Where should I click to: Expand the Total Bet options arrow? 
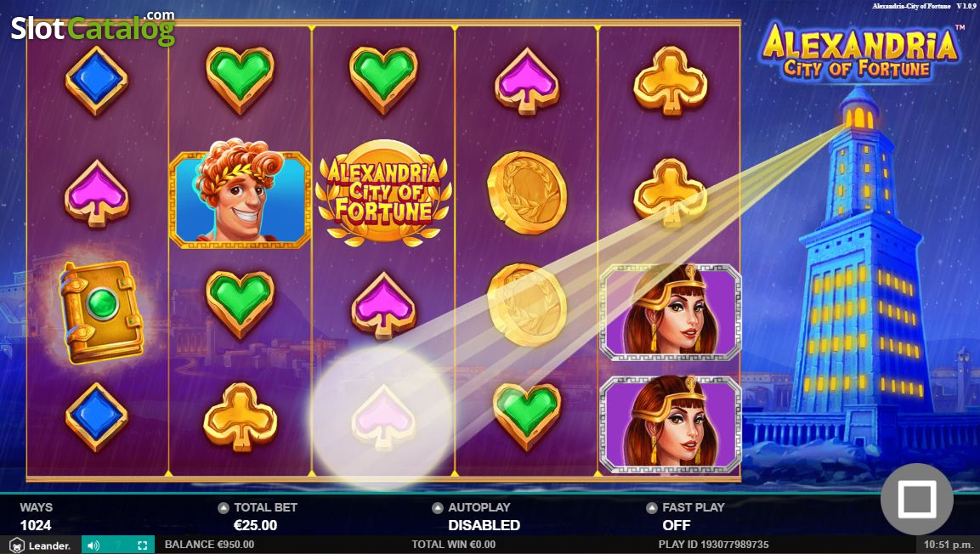pyautogui.click(x=224, y=508)
